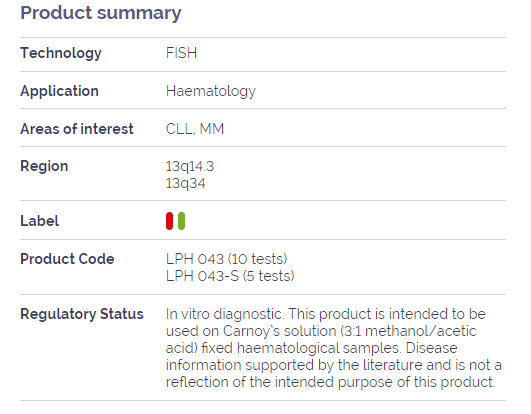Image resolution: width=531 pixels, height=414 pixels.
Task: Click the Areas of interest label
Action: [77, 129]
